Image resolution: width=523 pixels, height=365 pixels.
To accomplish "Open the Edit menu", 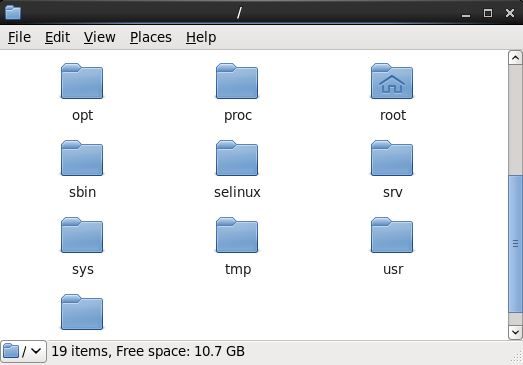I will pos(57,37).
